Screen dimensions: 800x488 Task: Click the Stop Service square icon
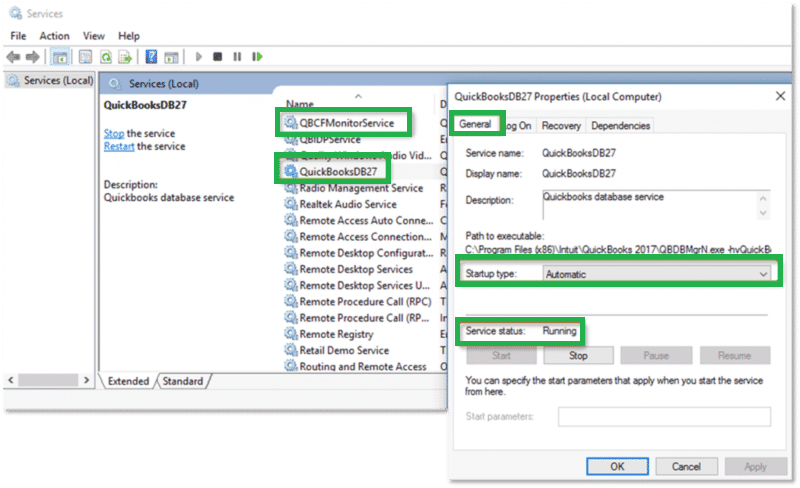[x=218, y=57]
